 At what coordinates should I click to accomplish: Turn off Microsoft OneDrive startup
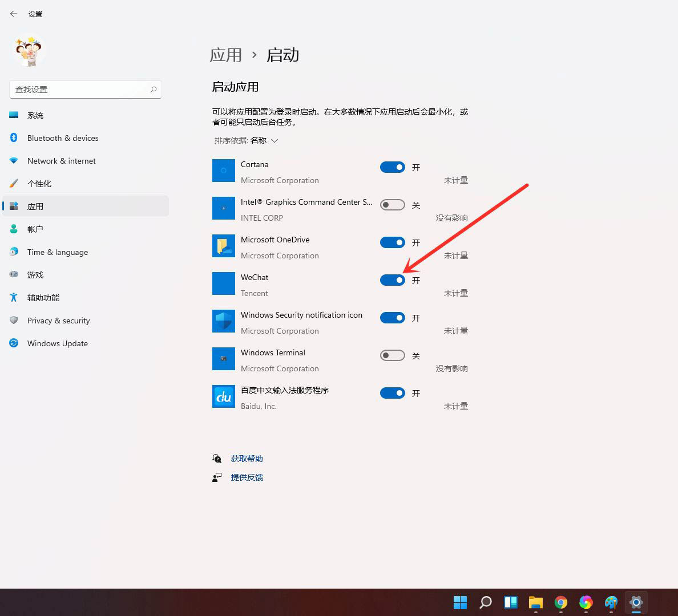[392, 242]
